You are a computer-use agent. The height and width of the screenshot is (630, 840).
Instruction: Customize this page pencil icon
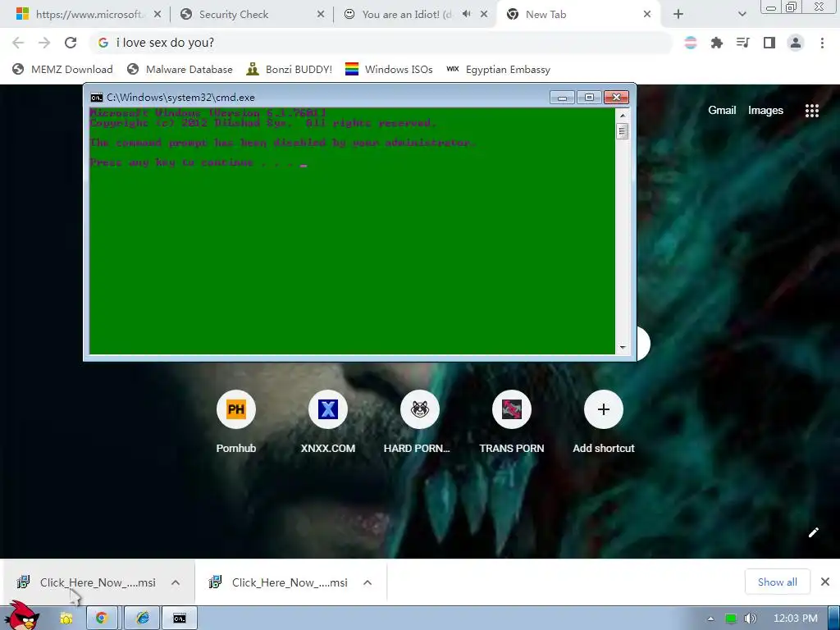pos(813,532)
